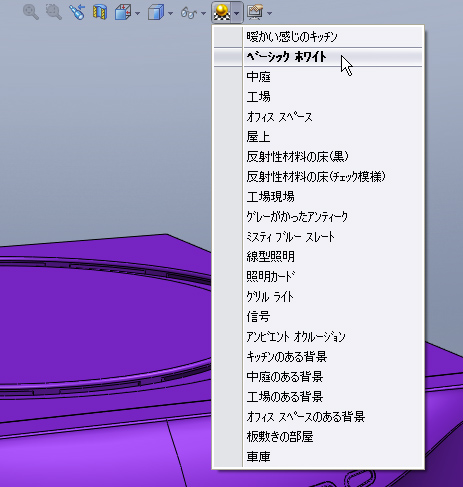Click the View Settings monitor icon

(x=255, y=13)
